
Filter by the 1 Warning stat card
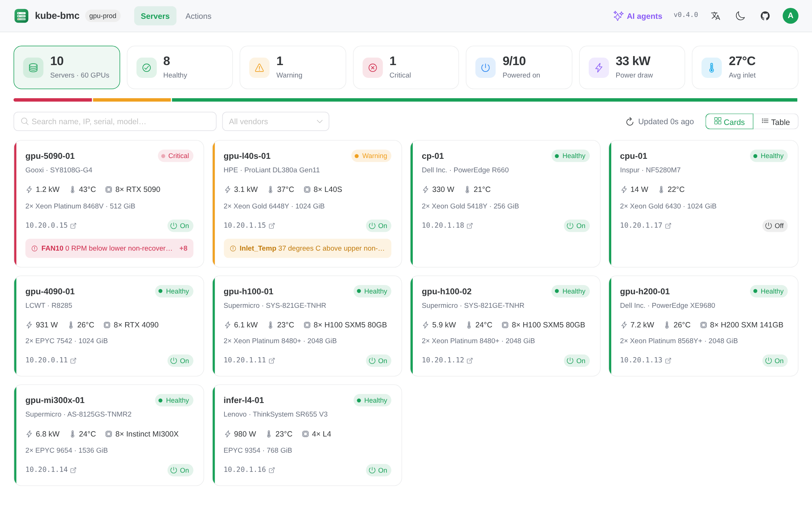click(293, 67)
